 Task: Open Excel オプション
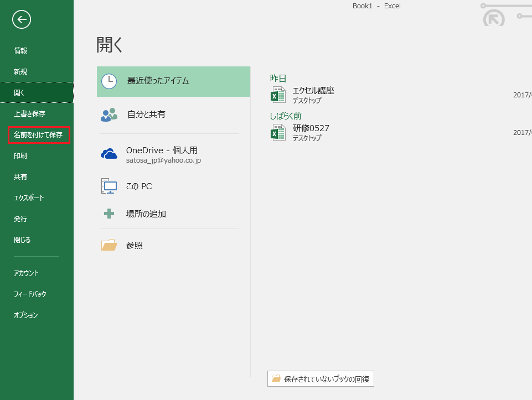point(37,315)
